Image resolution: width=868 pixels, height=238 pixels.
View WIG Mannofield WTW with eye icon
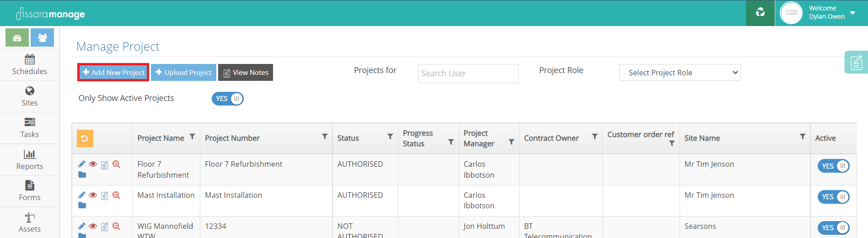[93, 226]
